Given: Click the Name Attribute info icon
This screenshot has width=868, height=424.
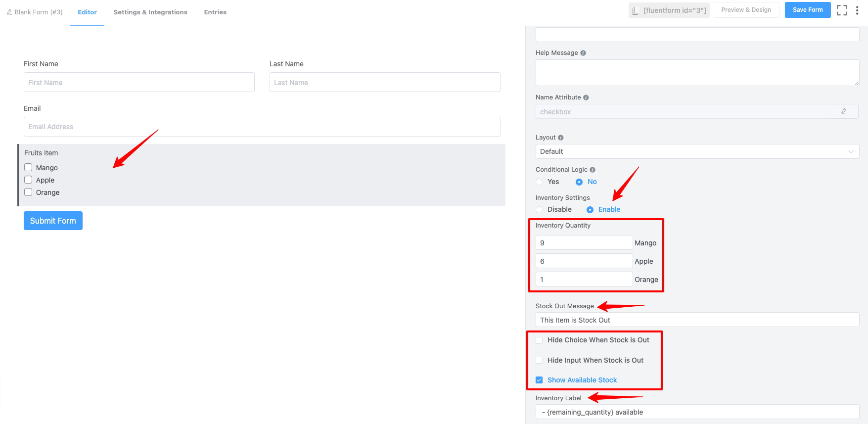Looking at the screenshot, I should (586, 97).
